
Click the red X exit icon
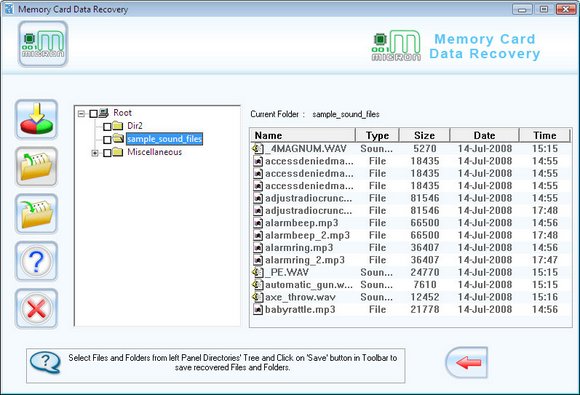[36, 308]
